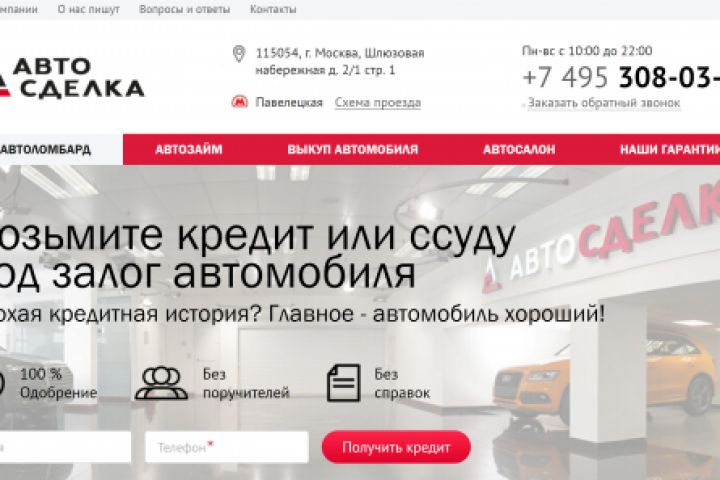Click the Авто Сделка logo in header
Screen dimensions: 720x480
point(72,78)
